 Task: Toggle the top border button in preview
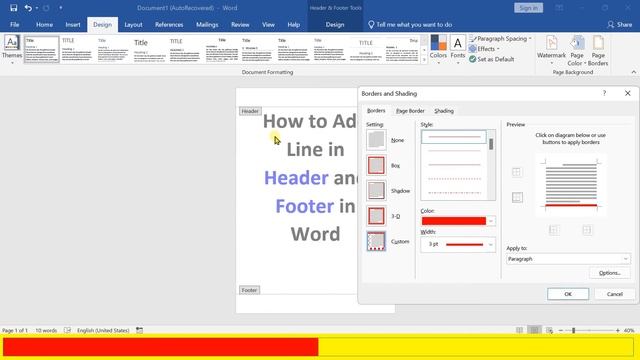[x=517, y=172]
